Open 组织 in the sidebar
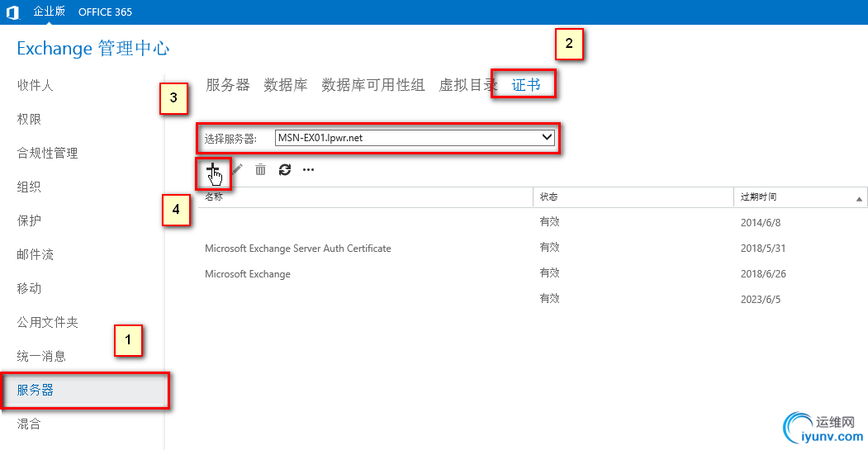868x450 pixels. [29, 187]
